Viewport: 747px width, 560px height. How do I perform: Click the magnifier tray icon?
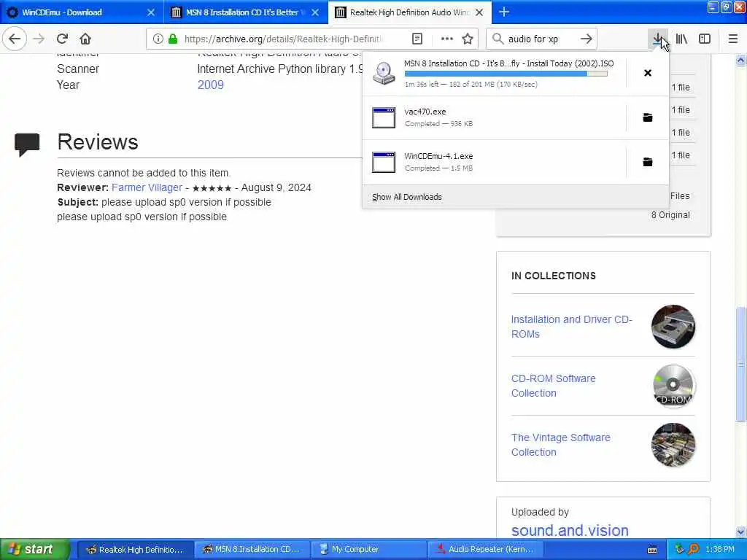(693, 550)
